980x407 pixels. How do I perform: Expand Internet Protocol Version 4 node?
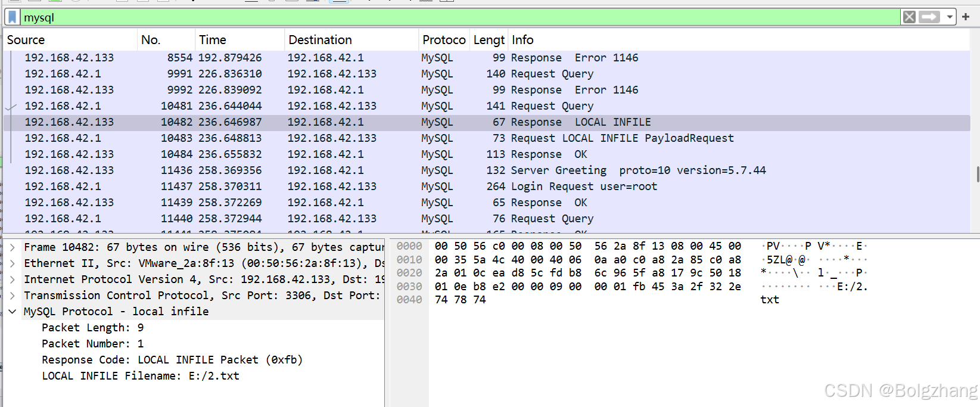(x=12, y=279)
